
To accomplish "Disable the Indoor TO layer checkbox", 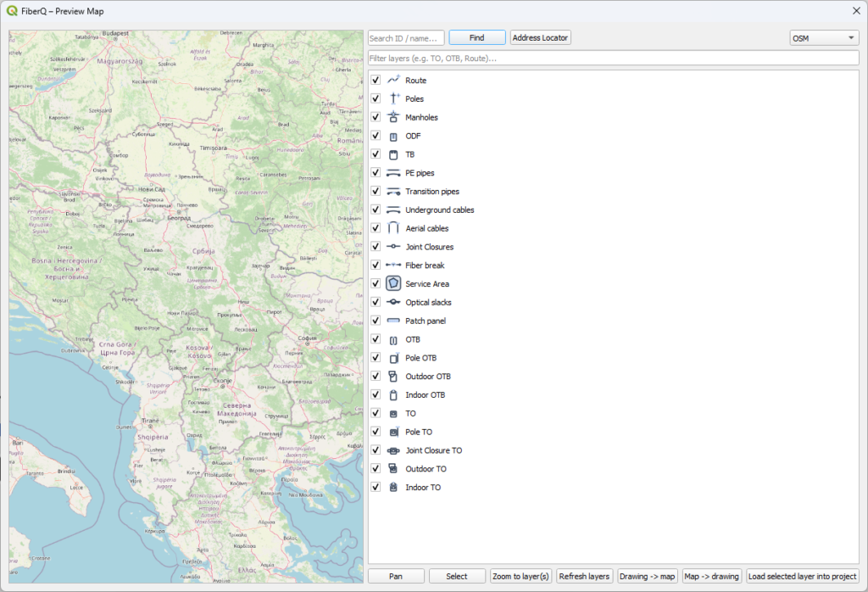I will click(x=376, y=488).
